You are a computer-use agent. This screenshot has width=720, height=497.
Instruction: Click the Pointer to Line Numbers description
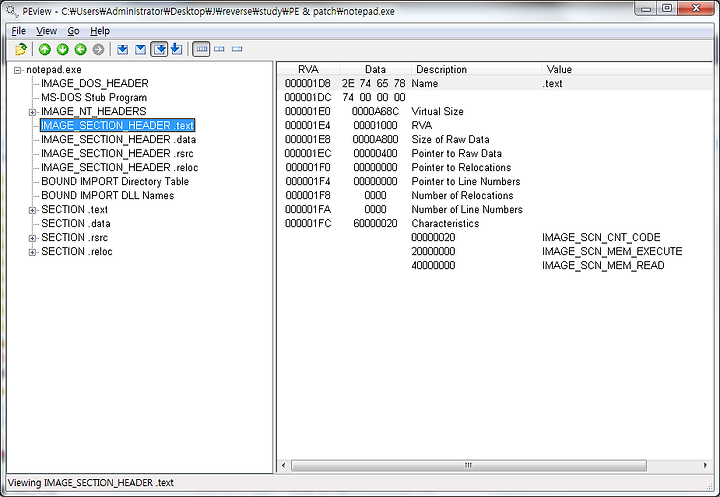pyautogui.click(x=466, y=181)
